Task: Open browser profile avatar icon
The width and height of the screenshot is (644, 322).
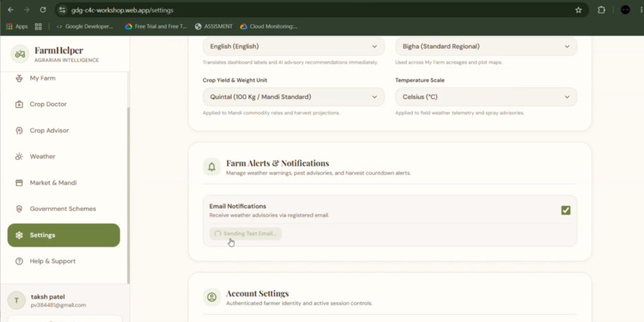Action: click(x=625, y=10)
